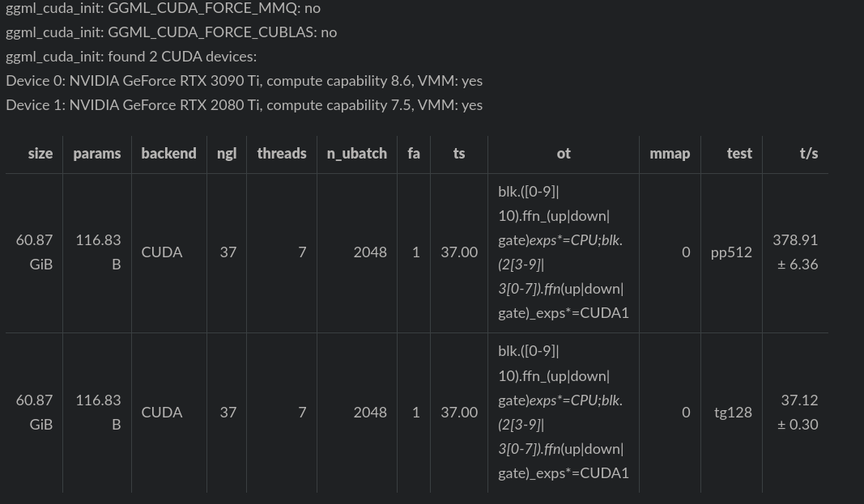The image size is (864, 504).
Task: Click the "params" column header
Action: click(x=97, y=153)
